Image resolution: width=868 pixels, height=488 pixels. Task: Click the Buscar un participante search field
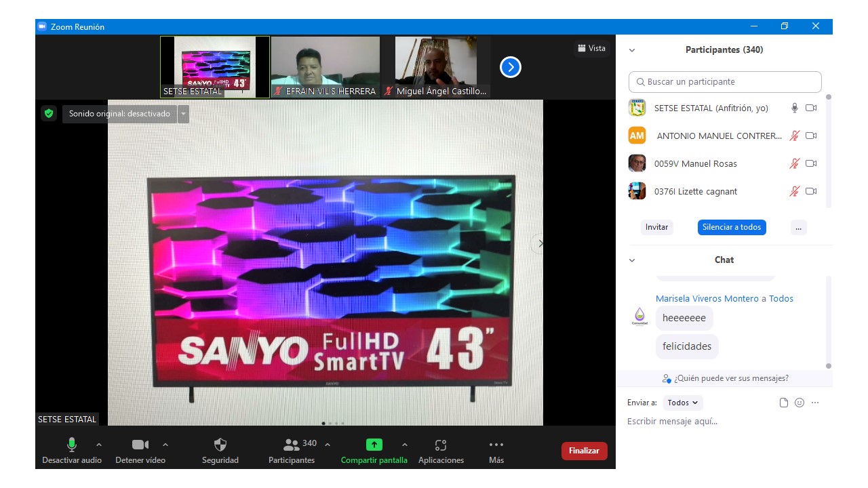click(725, 82)
